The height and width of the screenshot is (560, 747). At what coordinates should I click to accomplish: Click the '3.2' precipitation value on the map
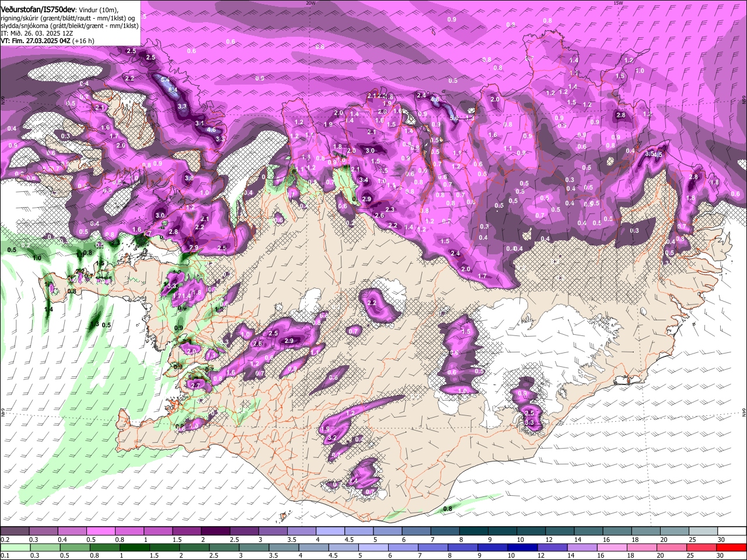click(x=333, y=437)
